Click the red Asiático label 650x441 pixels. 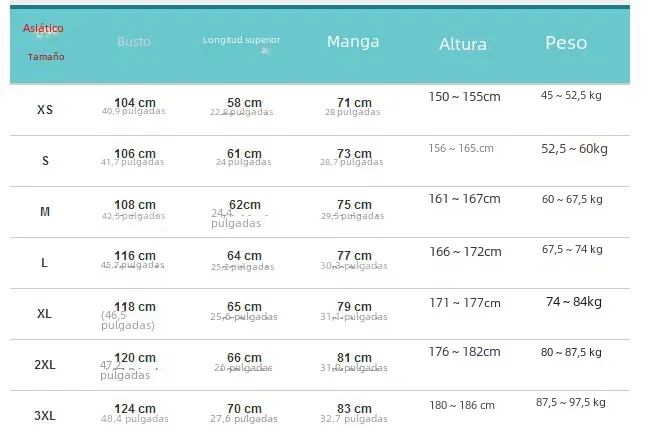pos(43,28)
